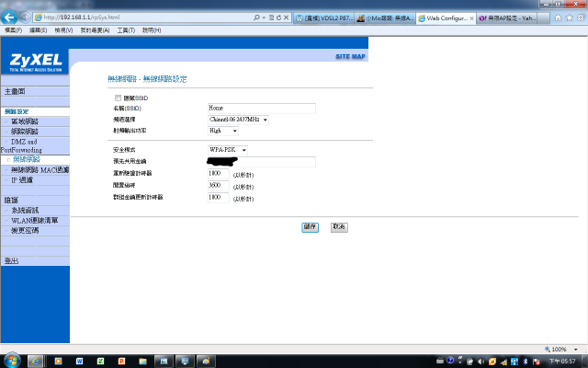Open Word from the taskbar
588x368 pixels.
pyautogui.click(x=79, y=361)
